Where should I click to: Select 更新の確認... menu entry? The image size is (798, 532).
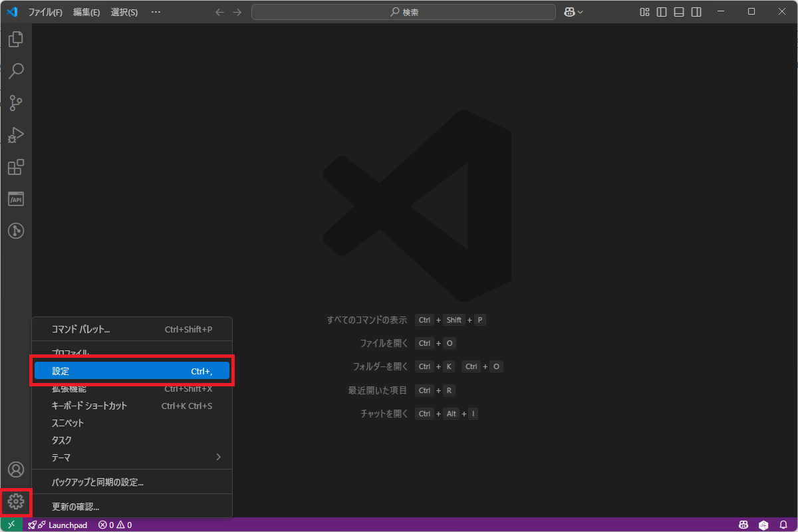coord(132,507)
